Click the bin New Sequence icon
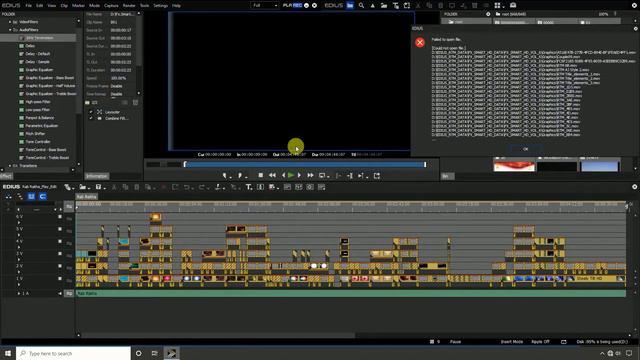The width and height of the screenshot is (640, 360). (x=407, y=5)
